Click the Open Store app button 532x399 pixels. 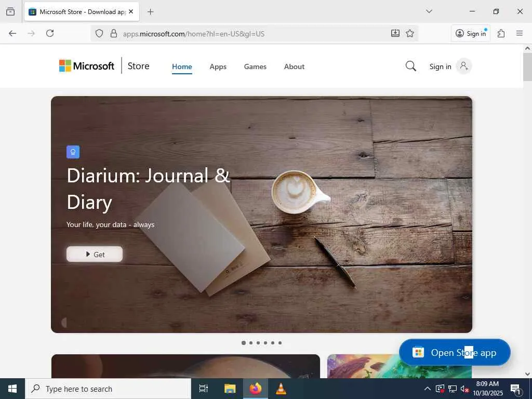[x=455, y=352]
